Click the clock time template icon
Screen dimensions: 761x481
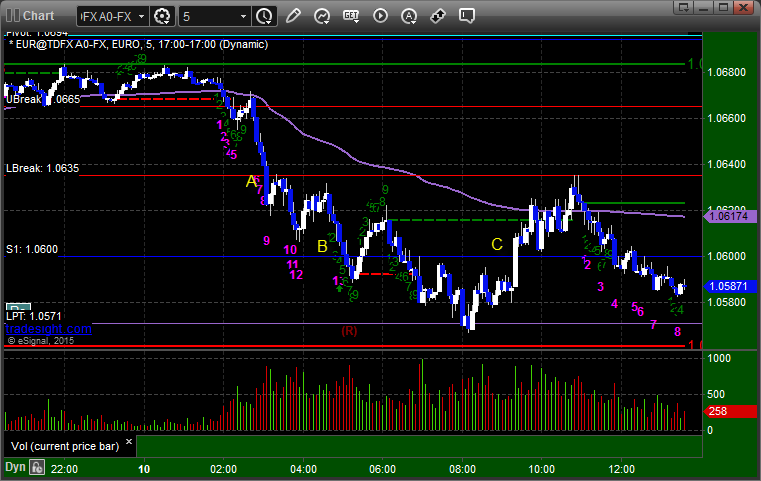coord(264,16)
